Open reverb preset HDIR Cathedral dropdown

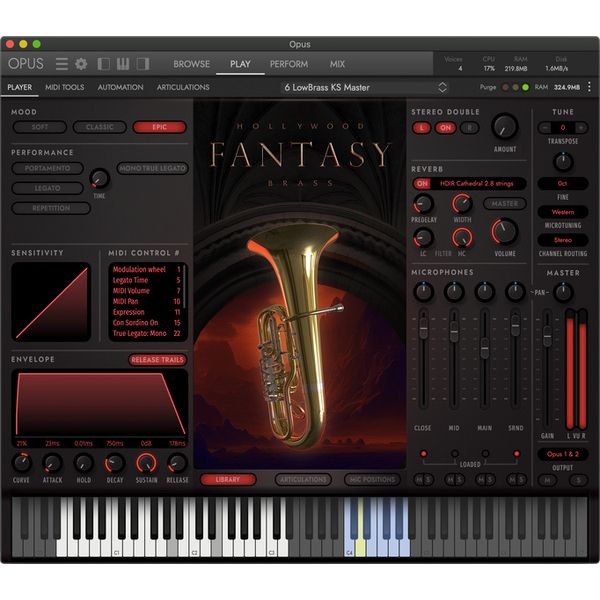point(477,184)
